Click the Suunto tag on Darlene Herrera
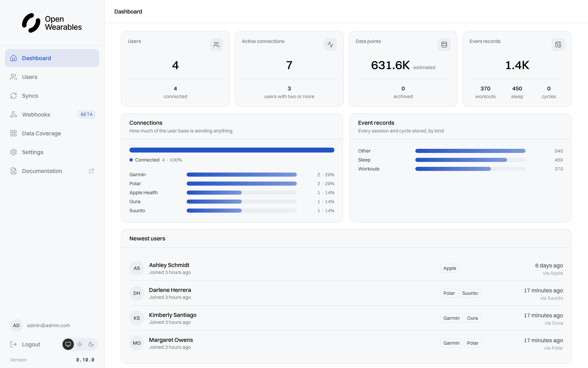Screen dimensions: 588x368 point(470,293)
